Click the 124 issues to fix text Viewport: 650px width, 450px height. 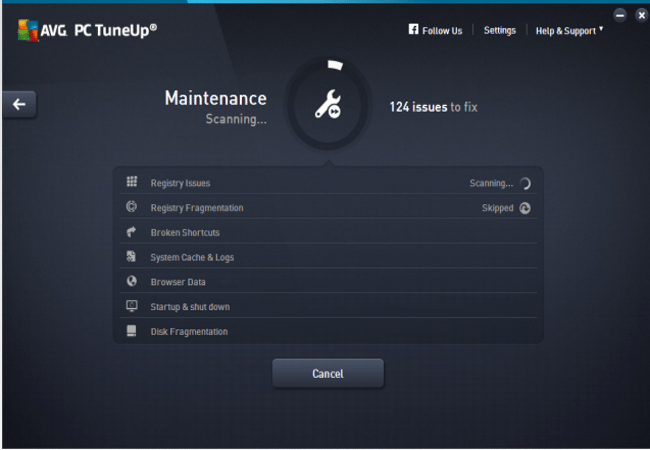[x=433, y=106]
